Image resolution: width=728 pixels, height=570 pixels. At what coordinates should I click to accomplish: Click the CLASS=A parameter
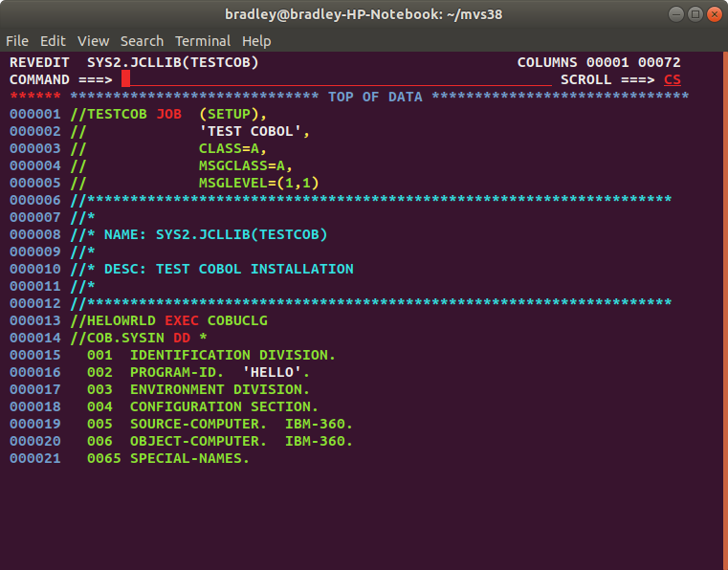tap(229, 148)
